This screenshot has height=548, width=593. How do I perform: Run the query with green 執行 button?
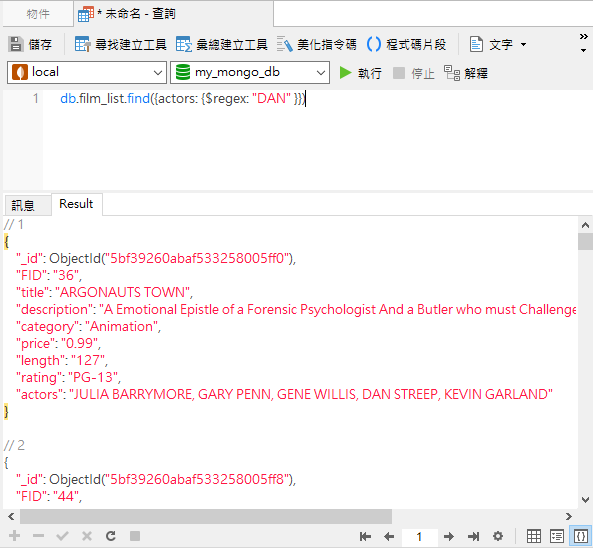[360, 73]
